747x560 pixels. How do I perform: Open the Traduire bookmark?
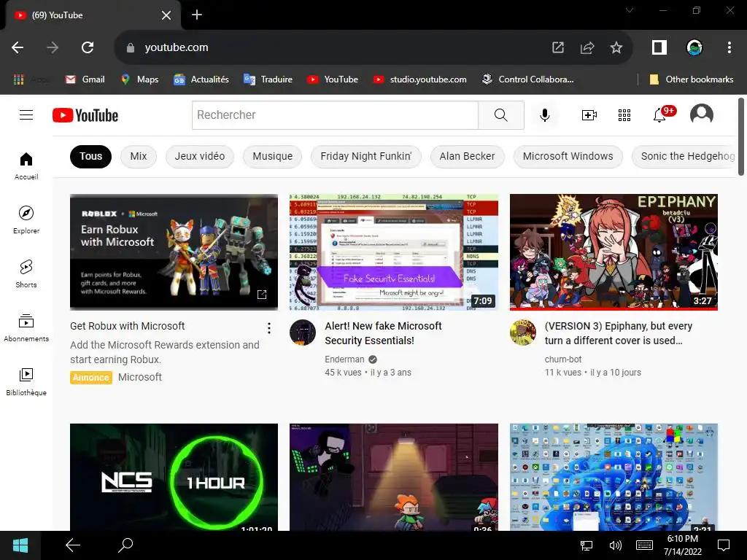click(x=268, y=79)
